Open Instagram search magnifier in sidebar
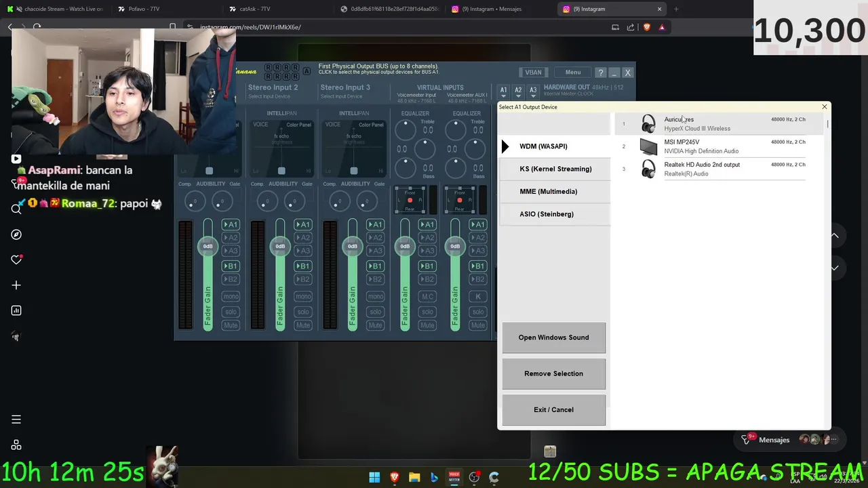This screenshot has height=488, width=868. pos(16,209)
